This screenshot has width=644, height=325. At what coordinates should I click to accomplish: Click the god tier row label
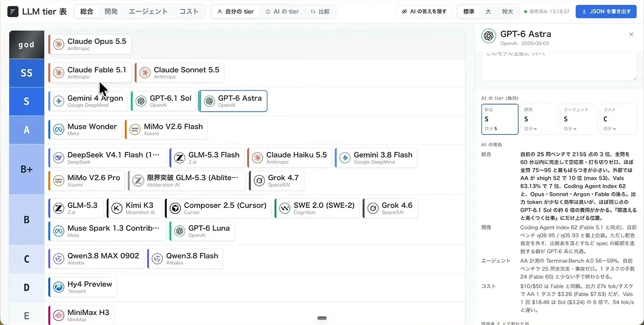pos(26,45)
